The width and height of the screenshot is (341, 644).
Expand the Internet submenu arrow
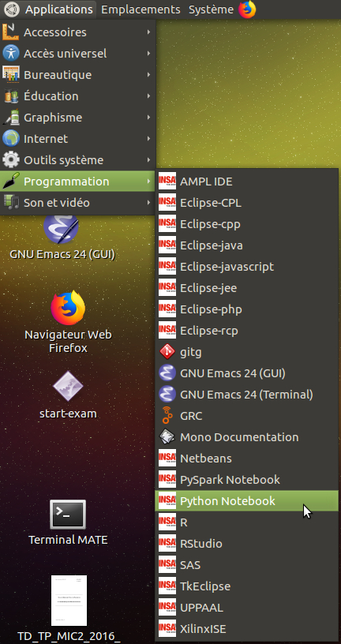click(148, 139)
